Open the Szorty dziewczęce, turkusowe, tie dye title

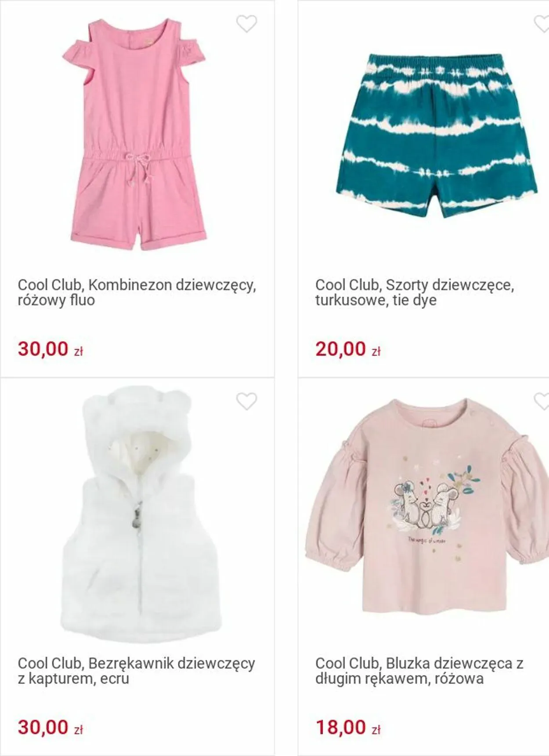point(415,293)
